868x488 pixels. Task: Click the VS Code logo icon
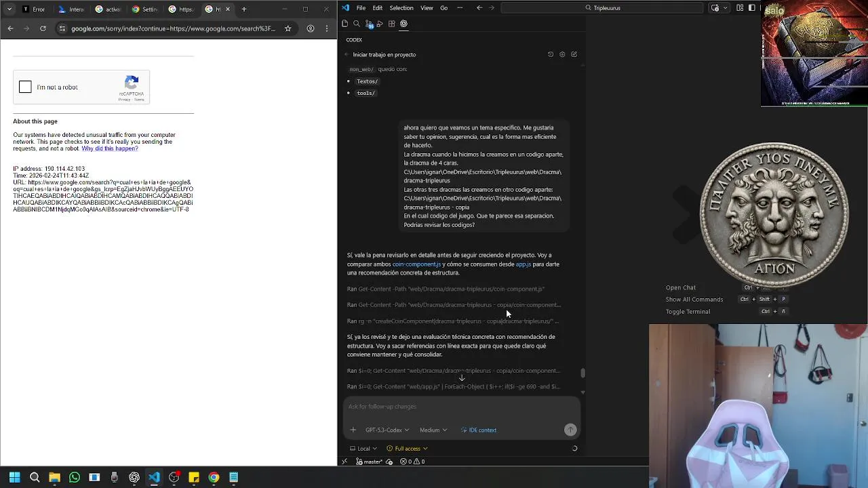[345, 8]
